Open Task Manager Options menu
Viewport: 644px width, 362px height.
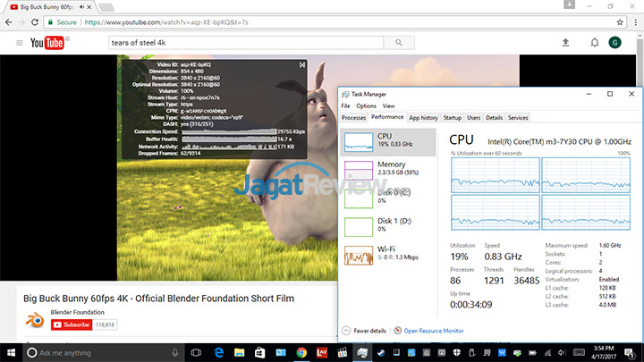(x=366, y=105)
